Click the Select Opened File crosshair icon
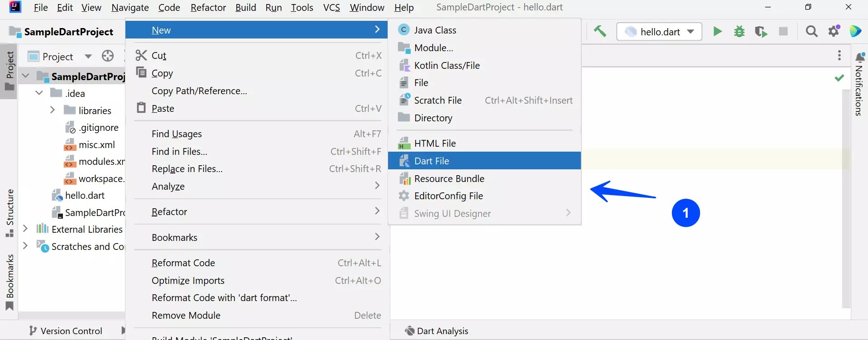Screen dimensions: 868x340 108,56
